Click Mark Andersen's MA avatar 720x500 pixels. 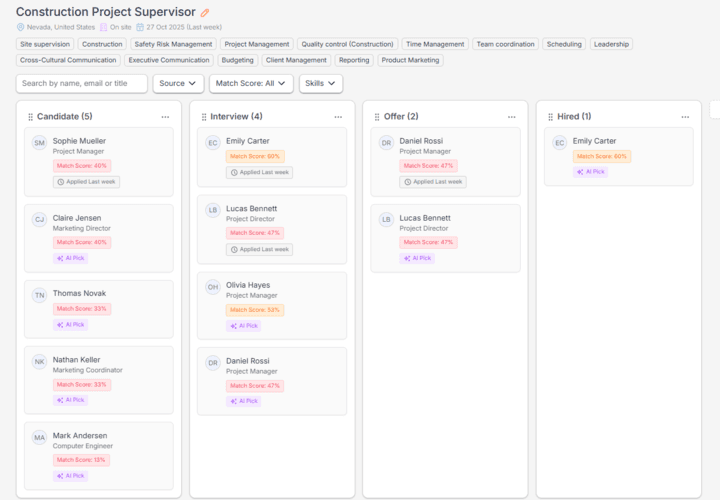click(39, 438)
